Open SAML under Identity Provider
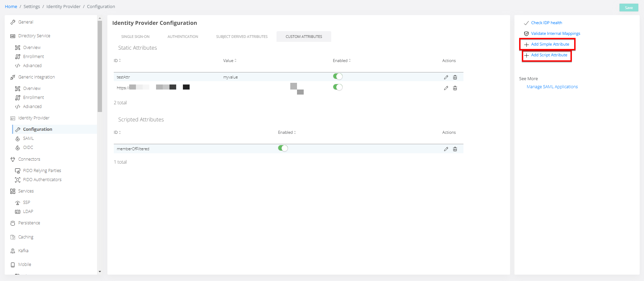 [x=28, y=138]
